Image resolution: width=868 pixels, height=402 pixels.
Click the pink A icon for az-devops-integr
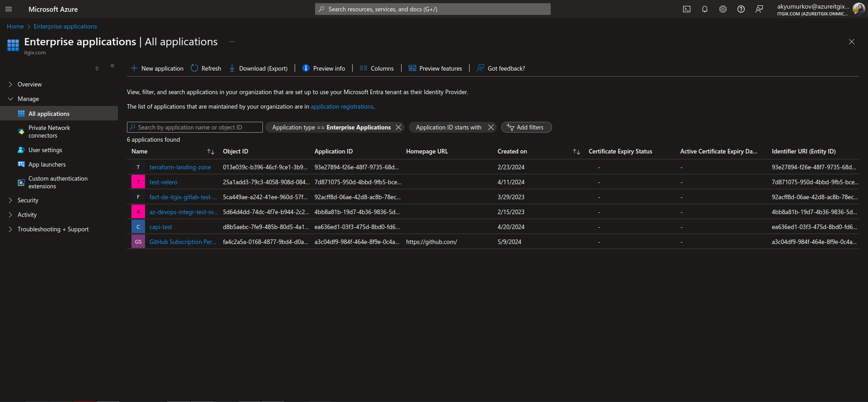click(138, 212)
